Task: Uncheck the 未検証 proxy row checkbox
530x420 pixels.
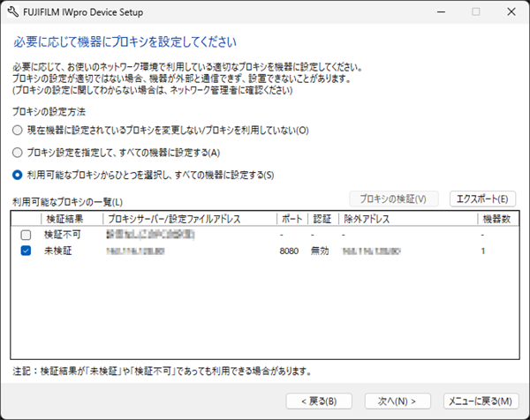Action: [x=26, y=251]
